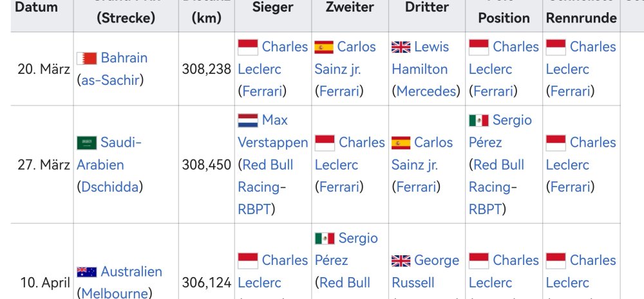Click the Australian flag next to Australien
The width and height of the screenshot is (644, 299).
pos(86,272)
